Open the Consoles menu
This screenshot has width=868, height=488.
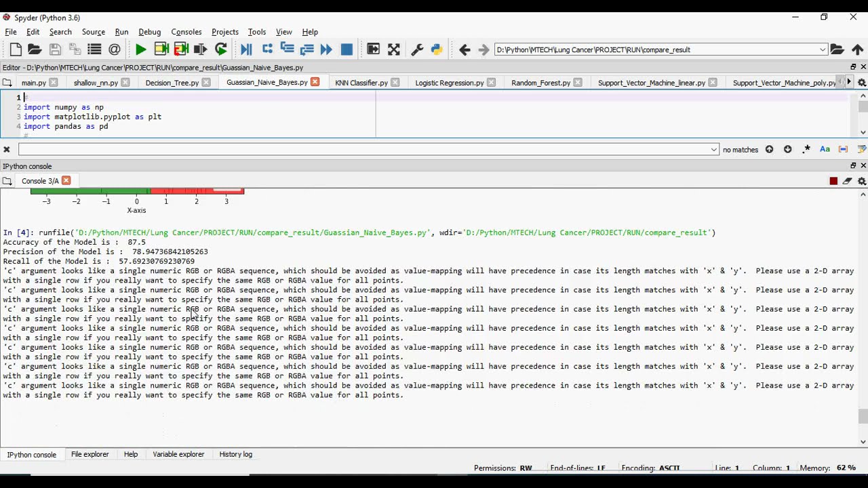pos(186,32)
